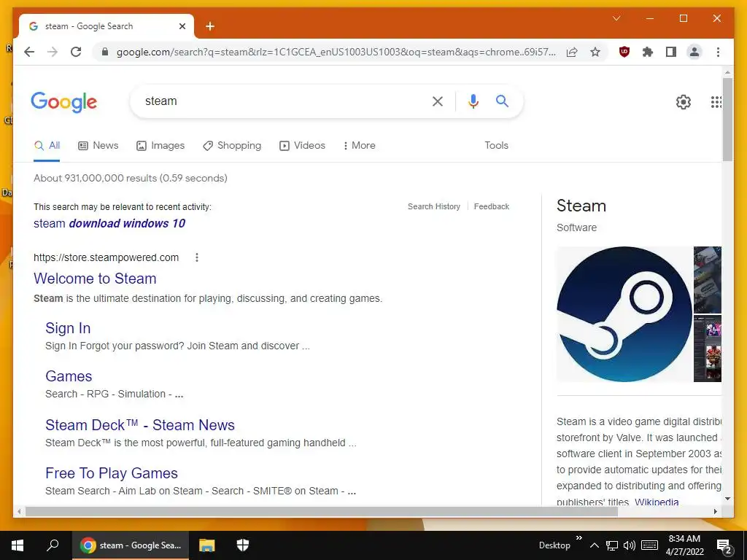
Task: Switch to the Images tab
Action: [x=160, y=146]
